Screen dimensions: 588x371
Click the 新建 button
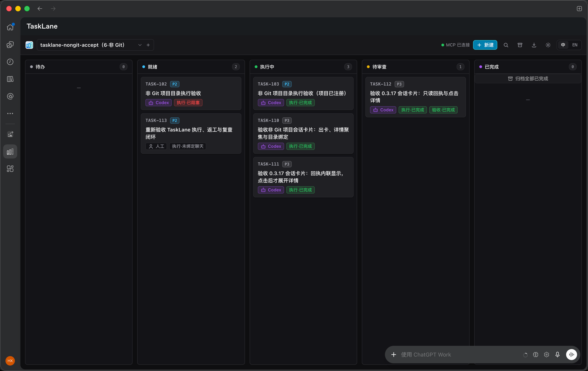(x=485, y=45)
